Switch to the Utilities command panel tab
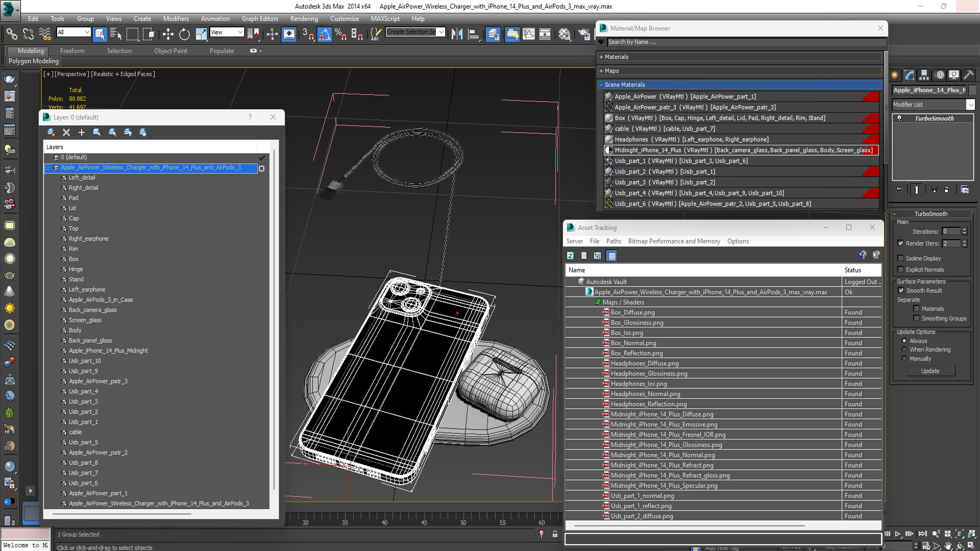 tap(969, 75)
